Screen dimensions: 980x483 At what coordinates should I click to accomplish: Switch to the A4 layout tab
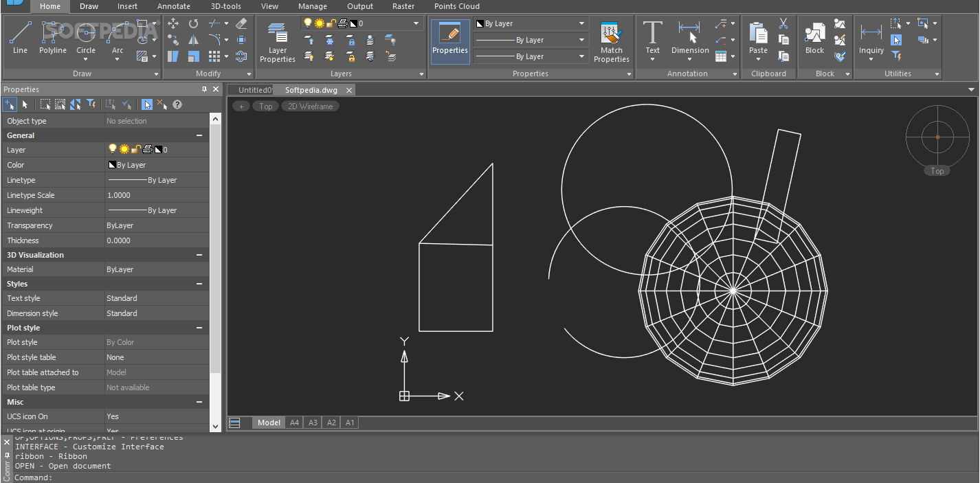point(294,423)
